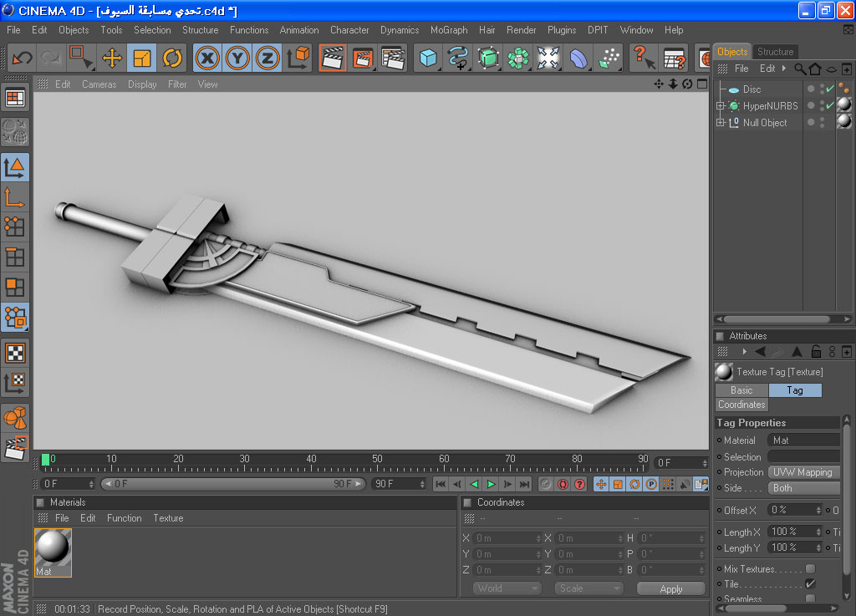Click the viewport move camera icon
Viewport: 856px width, 616px height.
coord(659,84)
